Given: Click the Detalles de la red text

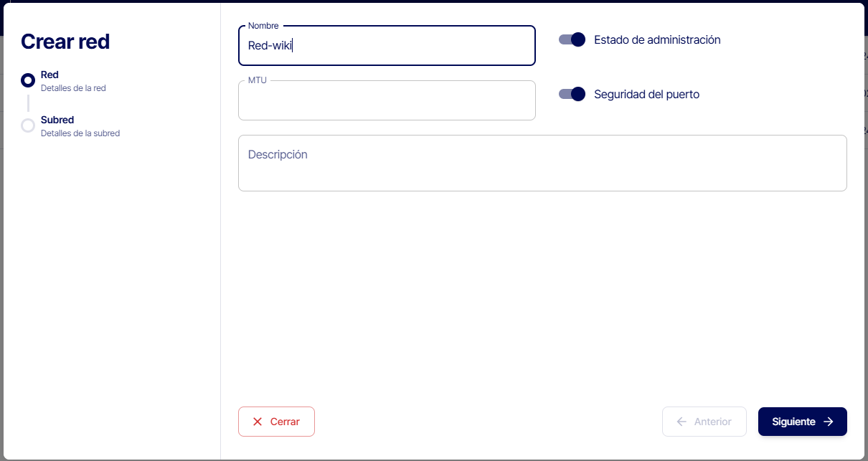Looking at the screenshot, I should point(73,88).
